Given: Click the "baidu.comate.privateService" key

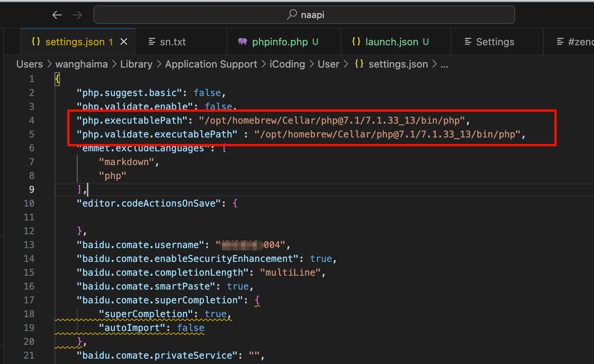Looking at the screenshot, I should click(157, 356).
